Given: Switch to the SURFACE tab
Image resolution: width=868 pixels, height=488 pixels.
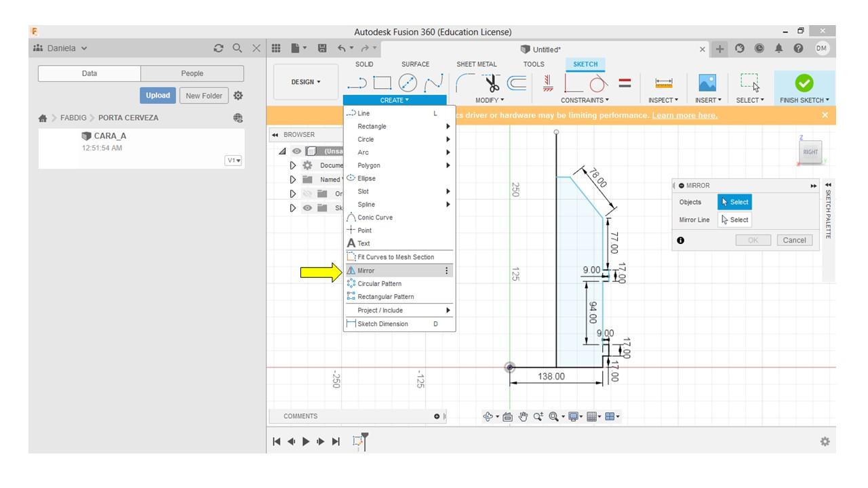Looking at the screenshot, I should point(415,64).
